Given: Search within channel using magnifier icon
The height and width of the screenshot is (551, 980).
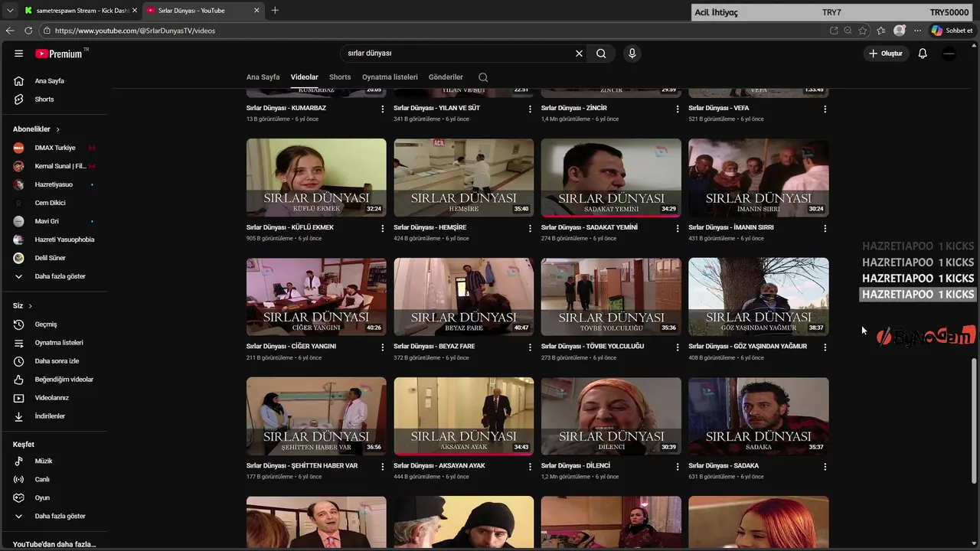Looking at the screenshot, I should click(x=483, y=77).
